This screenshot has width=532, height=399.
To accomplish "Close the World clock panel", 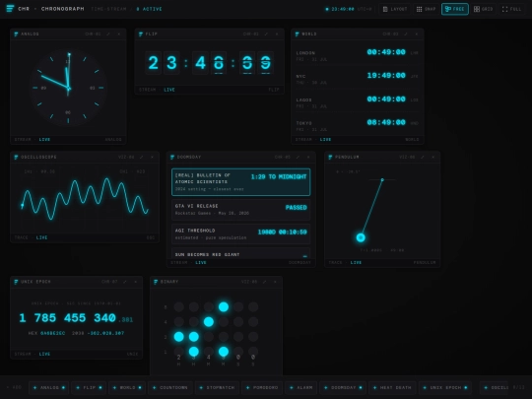I will [x=417, y=33].
